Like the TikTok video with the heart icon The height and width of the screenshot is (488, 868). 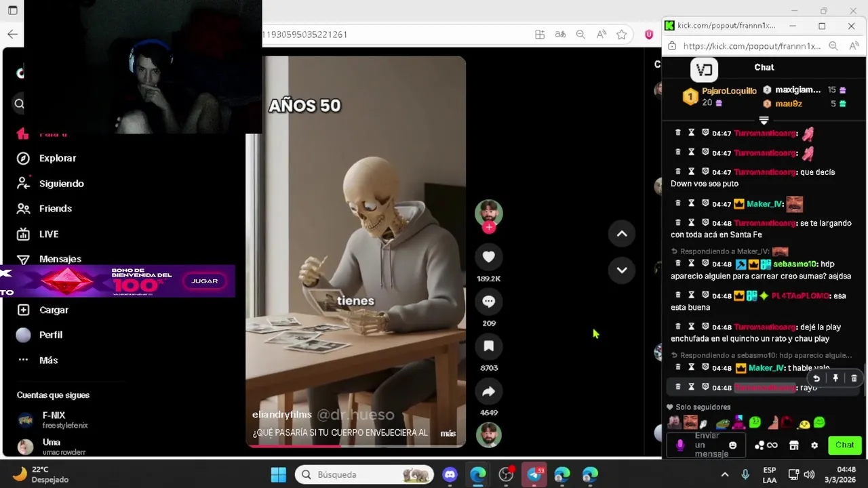pyautogui.click(x=488, y=257)
